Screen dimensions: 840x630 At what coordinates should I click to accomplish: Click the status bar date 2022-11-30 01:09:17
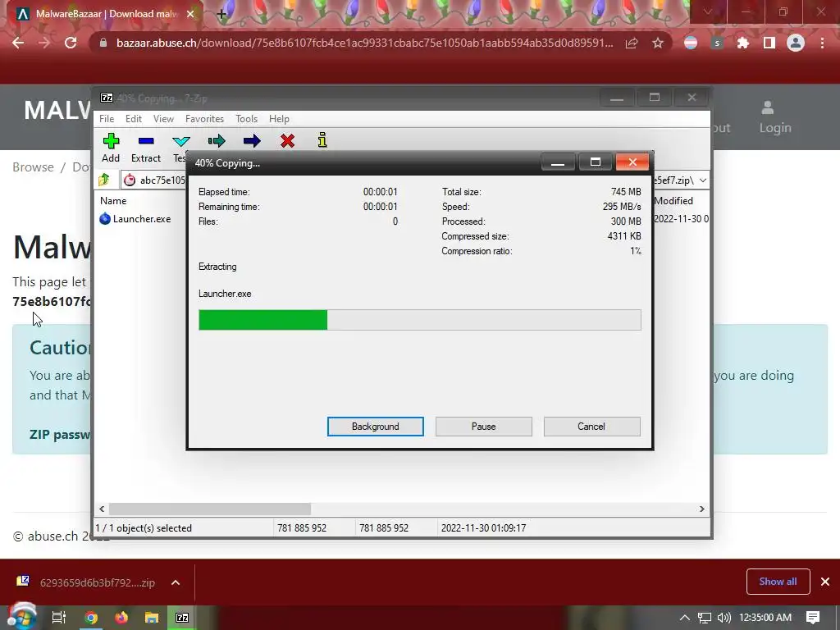[483, 528]
